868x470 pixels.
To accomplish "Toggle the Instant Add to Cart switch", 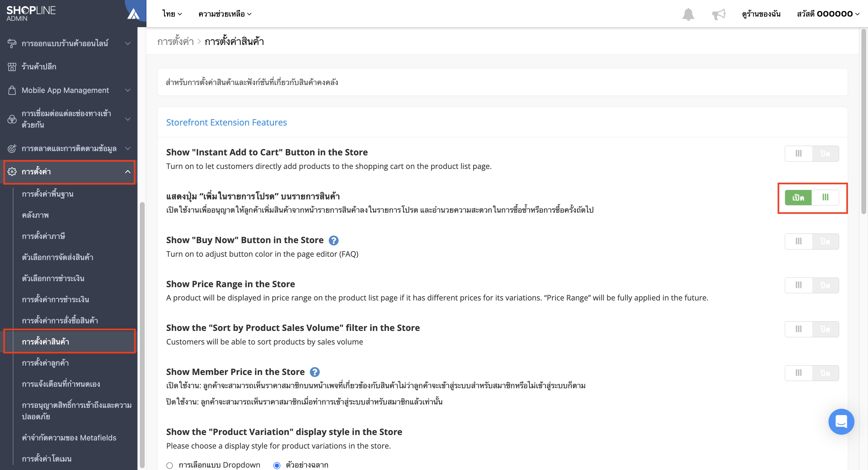I will click(811, 154).
